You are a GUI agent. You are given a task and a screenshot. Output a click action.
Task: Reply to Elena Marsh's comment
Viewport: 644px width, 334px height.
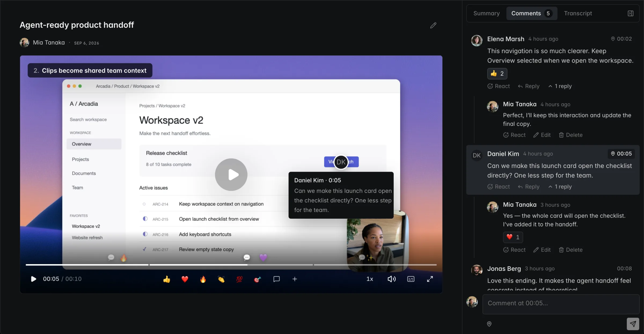pos(529,86)
